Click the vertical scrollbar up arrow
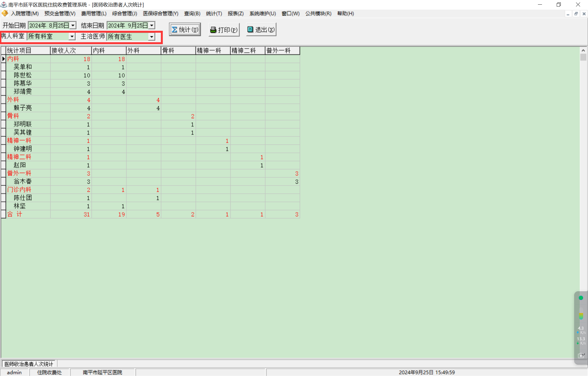The height and width of the screenshot is (376, 588). click(583, 50)
